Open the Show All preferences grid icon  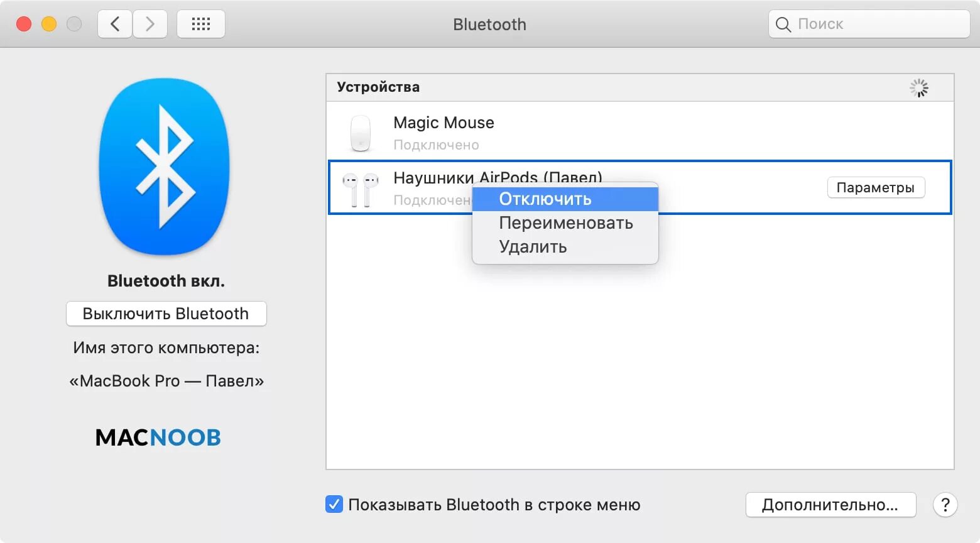[x=200, y=23]
